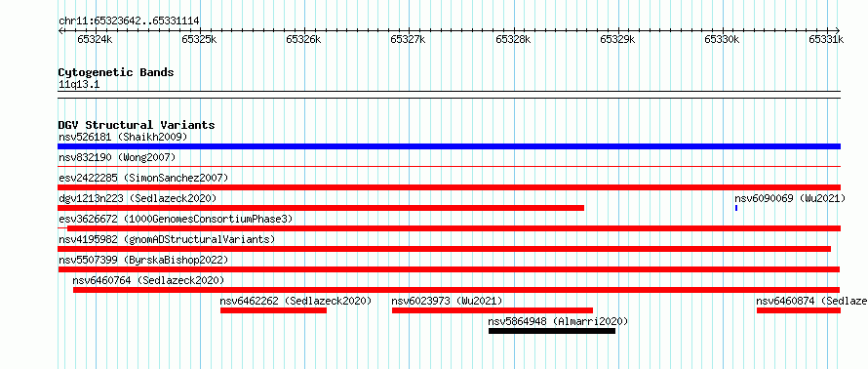Image resolution: width=868 pixels, height=369 pixels.
Task: Open the nsv6090069 (Wu2021) label
Action: click(790, 198)
